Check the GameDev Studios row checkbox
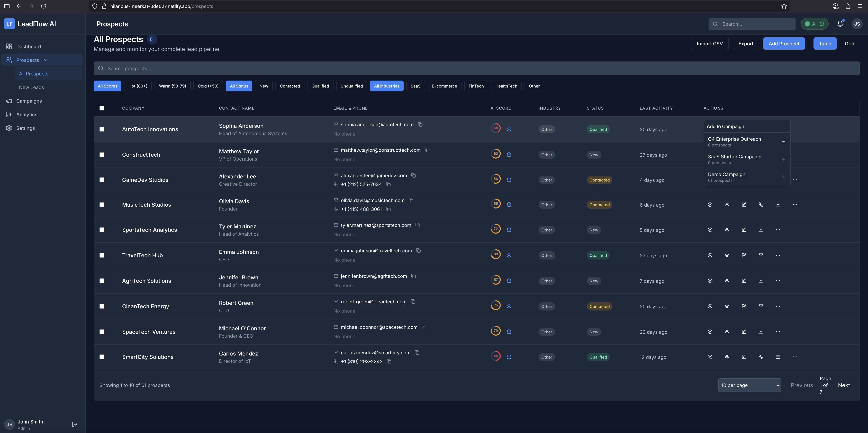Viewport: 868px width, 433px height. pyautogui.click(x=102, y=180)
